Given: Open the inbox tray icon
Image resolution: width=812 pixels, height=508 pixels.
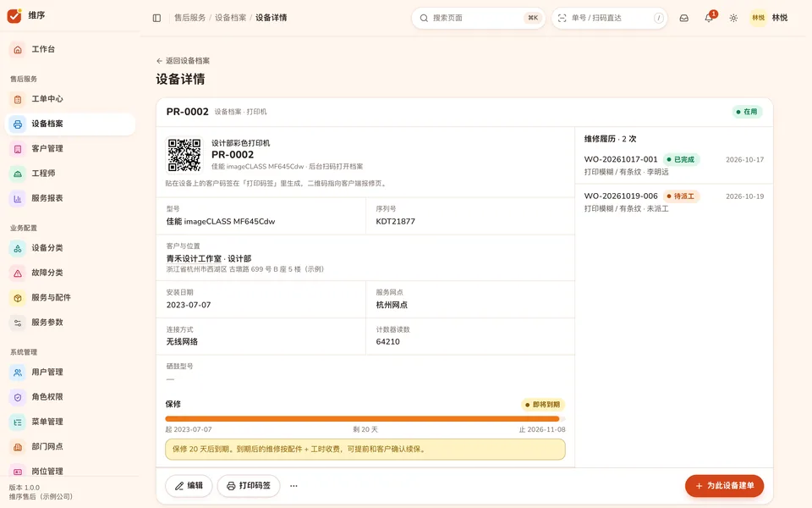Looking at the screenshot, I should click(684, 18).
